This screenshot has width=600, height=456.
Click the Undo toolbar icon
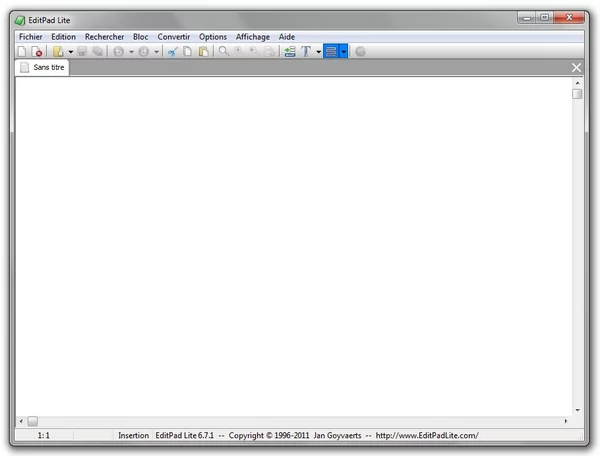119,51
